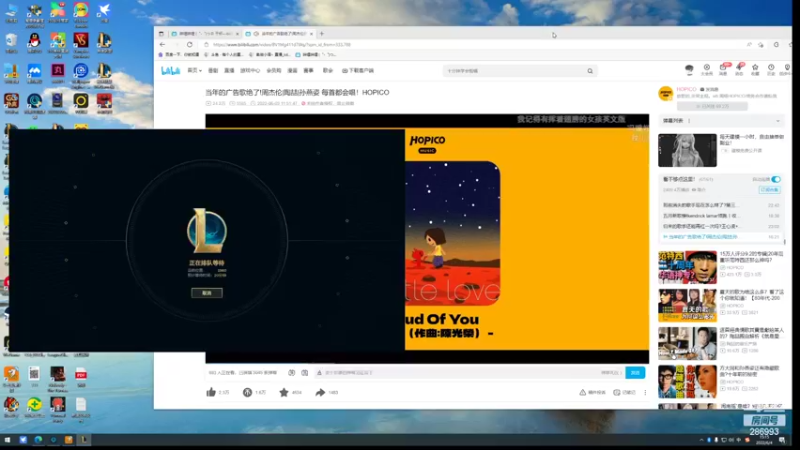The width and height of the screenshot is (800, 450).
Task: Click browser back arrow button
Action: point(162,44)
